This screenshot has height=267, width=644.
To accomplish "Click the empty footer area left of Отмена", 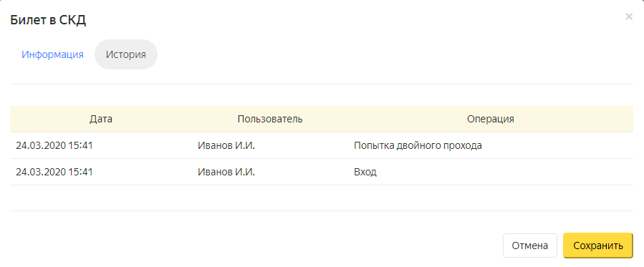I will 254,246.
